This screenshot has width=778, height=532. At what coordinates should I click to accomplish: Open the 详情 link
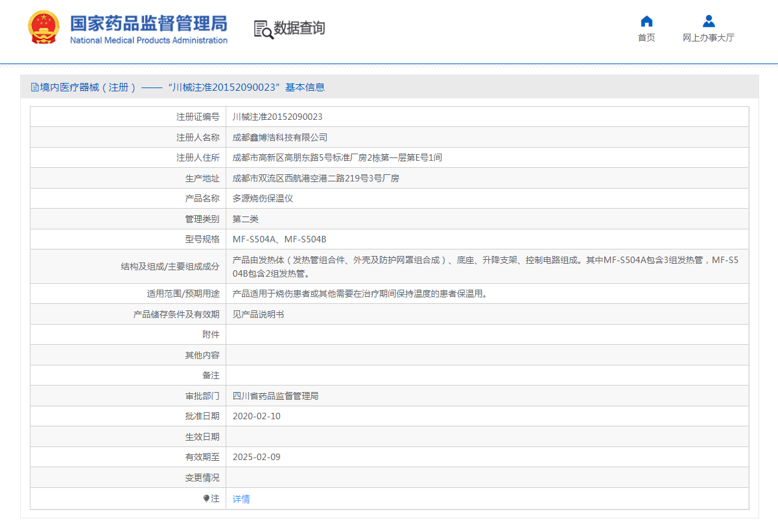tap(241, 499)
